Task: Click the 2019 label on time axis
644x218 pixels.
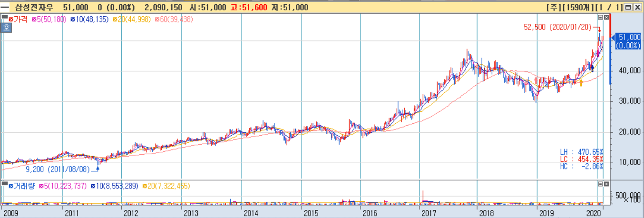Action: click(546, 213)
